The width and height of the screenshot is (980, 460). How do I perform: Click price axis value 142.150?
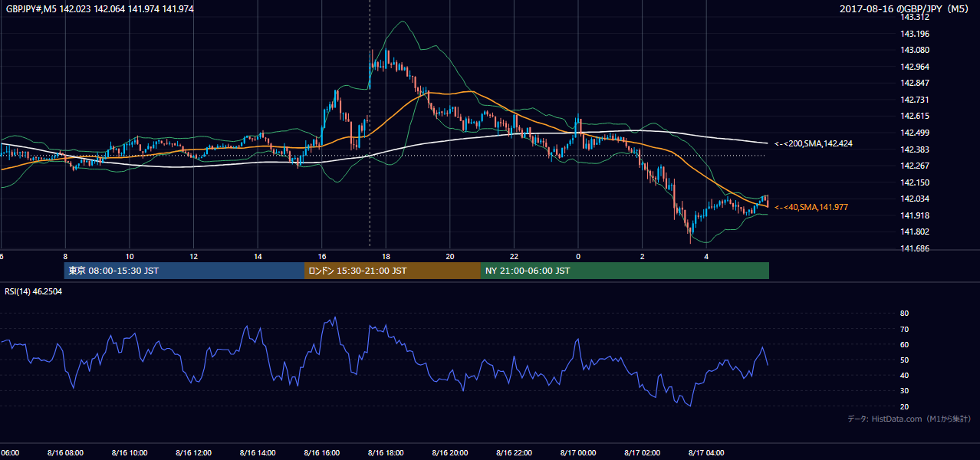pyautogui.click(x=914, y=182)
